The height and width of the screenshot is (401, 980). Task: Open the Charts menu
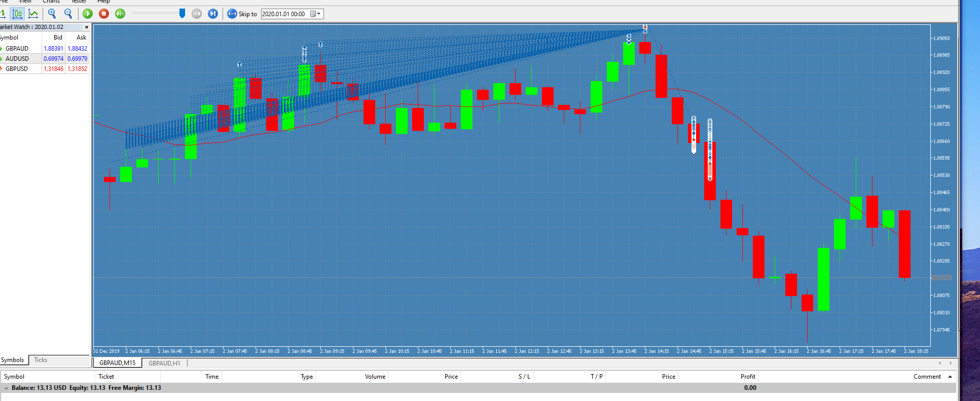tap(51, 2)
